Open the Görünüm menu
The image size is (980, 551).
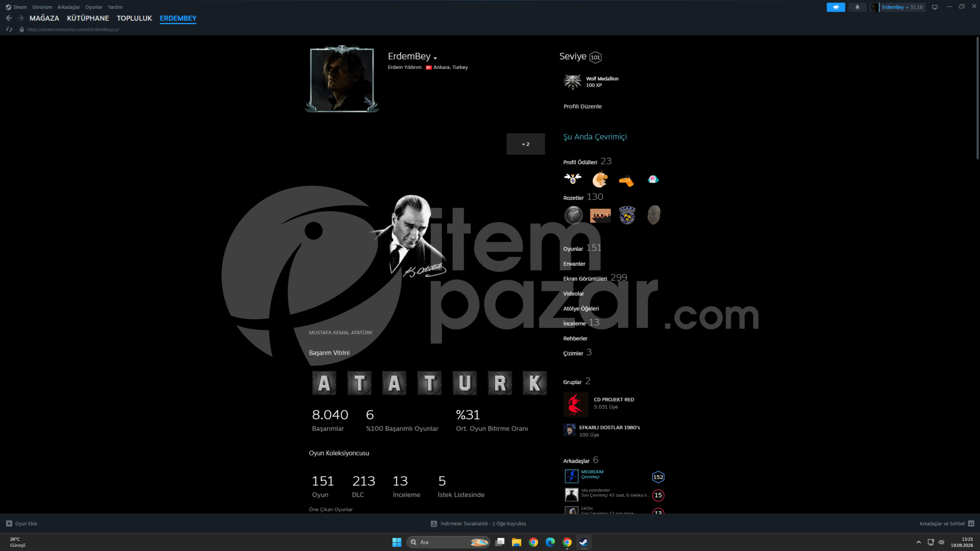[42, 7]
